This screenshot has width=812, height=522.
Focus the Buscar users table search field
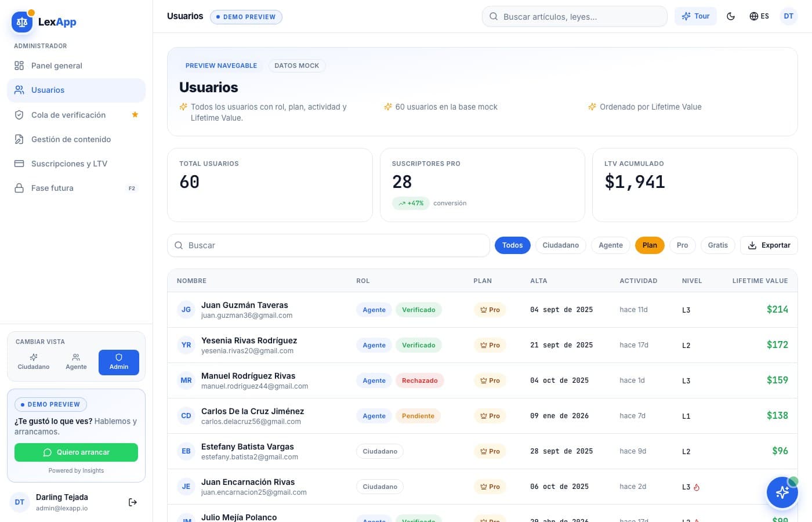(328, 245)
